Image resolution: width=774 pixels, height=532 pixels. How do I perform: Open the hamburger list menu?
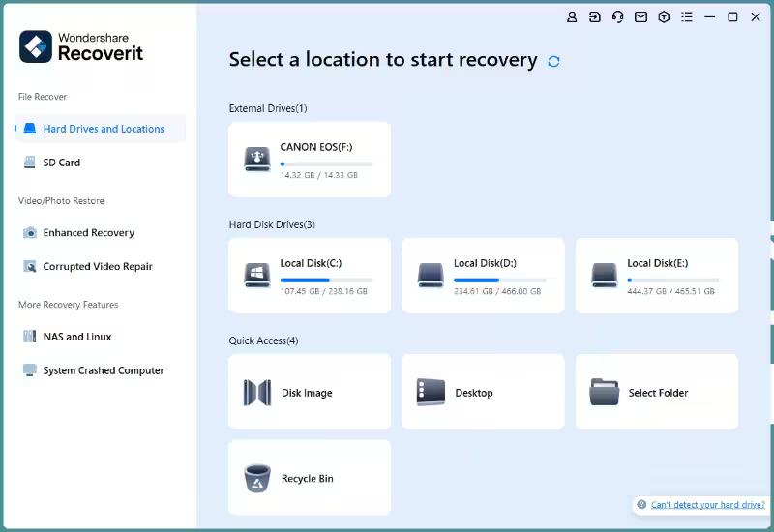coord(687,17)
